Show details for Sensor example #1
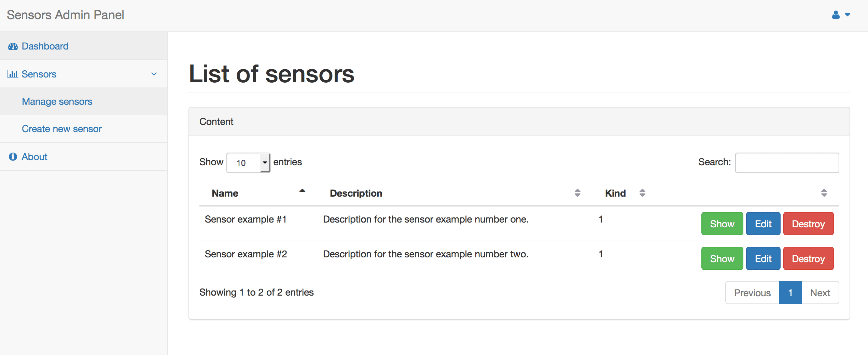The image size is (868, 355). (722, 224)
